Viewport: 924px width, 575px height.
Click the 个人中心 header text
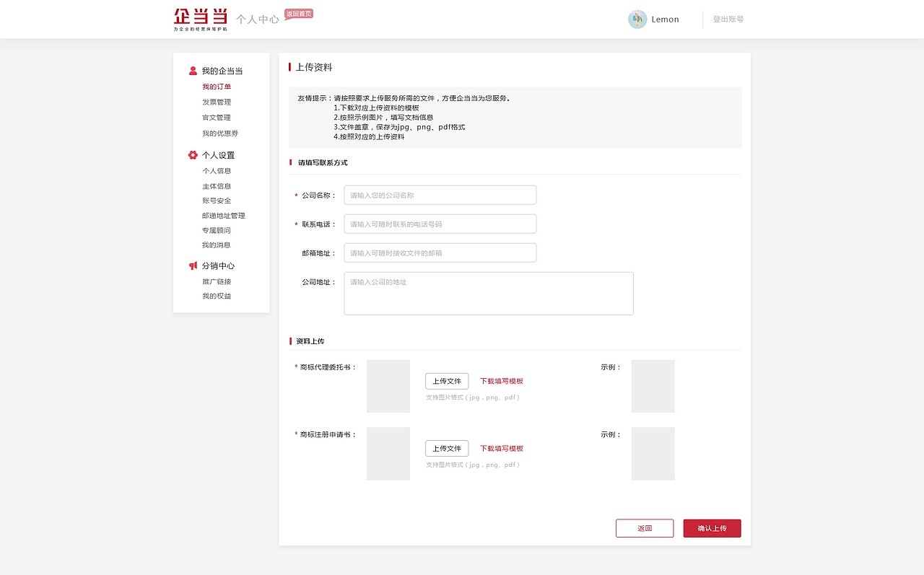click(258, 19)
